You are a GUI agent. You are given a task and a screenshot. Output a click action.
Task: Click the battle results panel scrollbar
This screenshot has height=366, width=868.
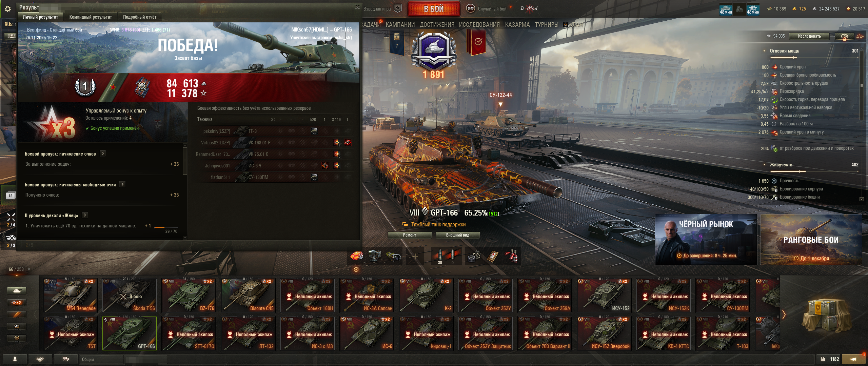185,161
